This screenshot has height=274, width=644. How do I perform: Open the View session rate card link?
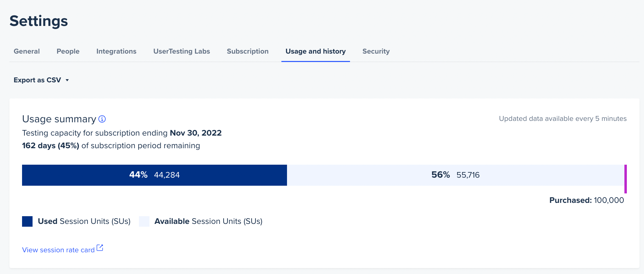click(58, 250)
